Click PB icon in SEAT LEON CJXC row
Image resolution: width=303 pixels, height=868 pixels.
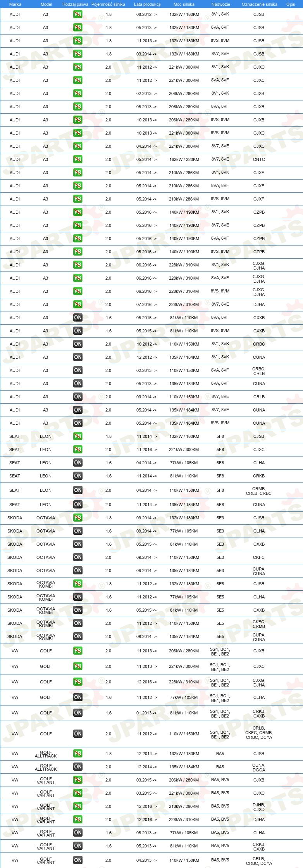77,450
